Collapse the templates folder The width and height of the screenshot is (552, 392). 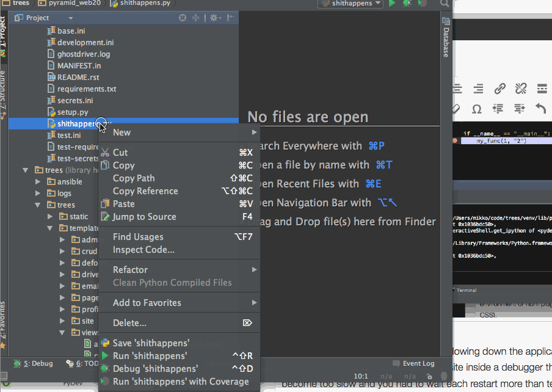point(50,228)
